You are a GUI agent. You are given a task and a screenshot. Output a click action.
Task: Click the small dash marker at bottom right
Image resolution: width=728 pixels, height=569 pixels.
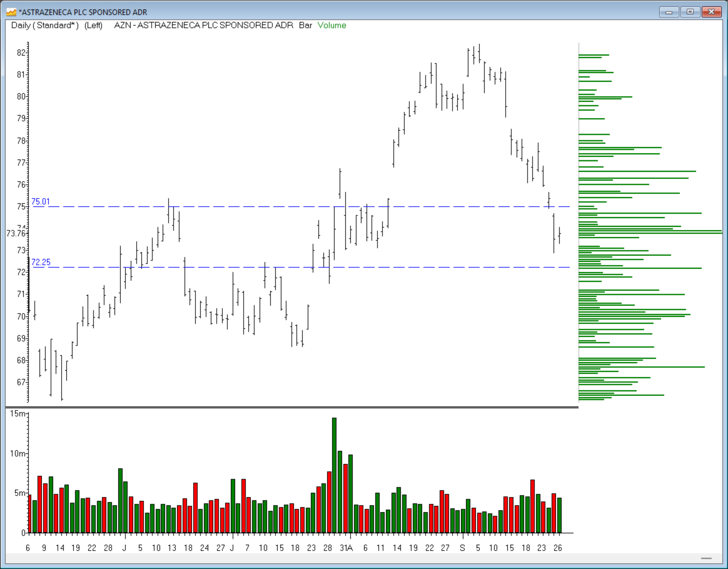pos(706,558)
